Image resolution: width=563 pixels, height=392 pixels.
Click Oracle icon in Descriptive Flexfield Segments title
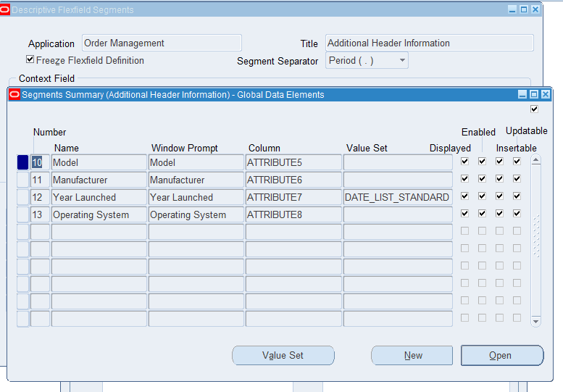click(x=5, y=9)
